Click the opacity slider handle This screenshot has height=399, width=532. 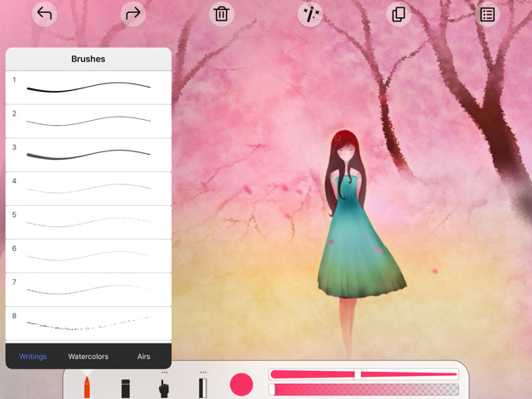272,390
